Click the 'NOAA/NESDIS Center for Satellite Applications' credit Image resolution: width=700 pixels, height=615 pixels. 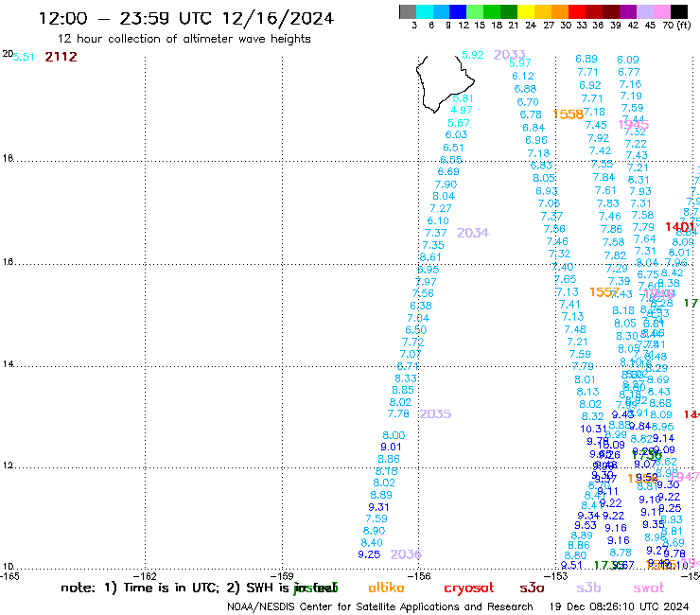point(380,607)
